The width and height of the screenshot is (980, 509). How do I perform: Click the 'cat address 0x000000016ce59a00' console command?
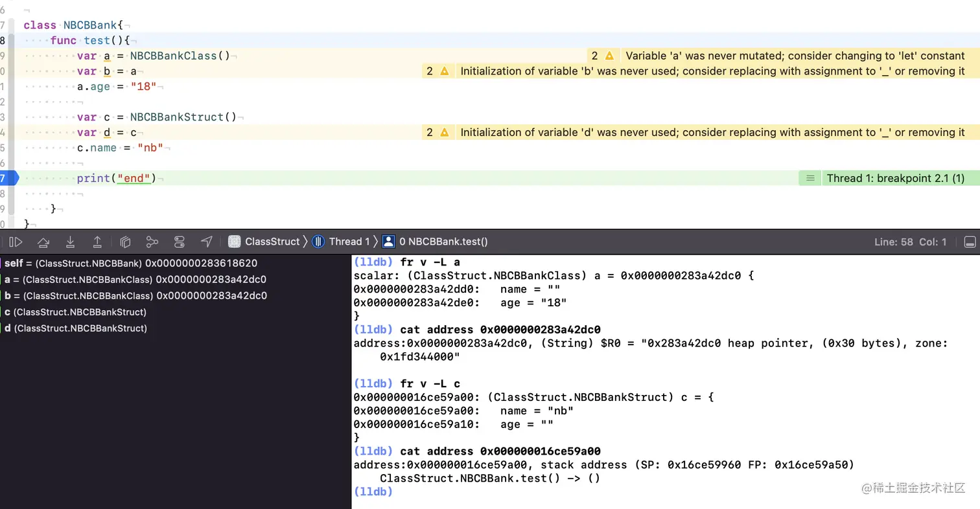coord(500,451)
